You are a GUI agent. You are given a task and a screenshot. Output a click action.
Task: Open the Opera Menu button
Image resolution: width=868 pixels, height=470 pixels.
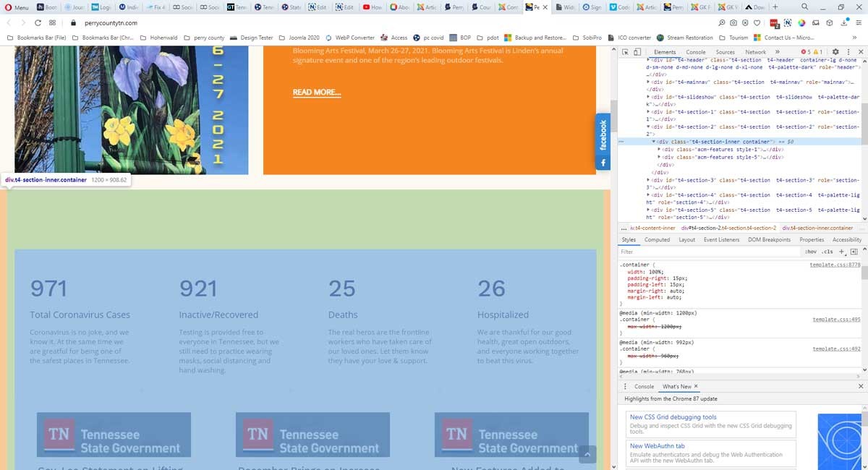(16, 7)
